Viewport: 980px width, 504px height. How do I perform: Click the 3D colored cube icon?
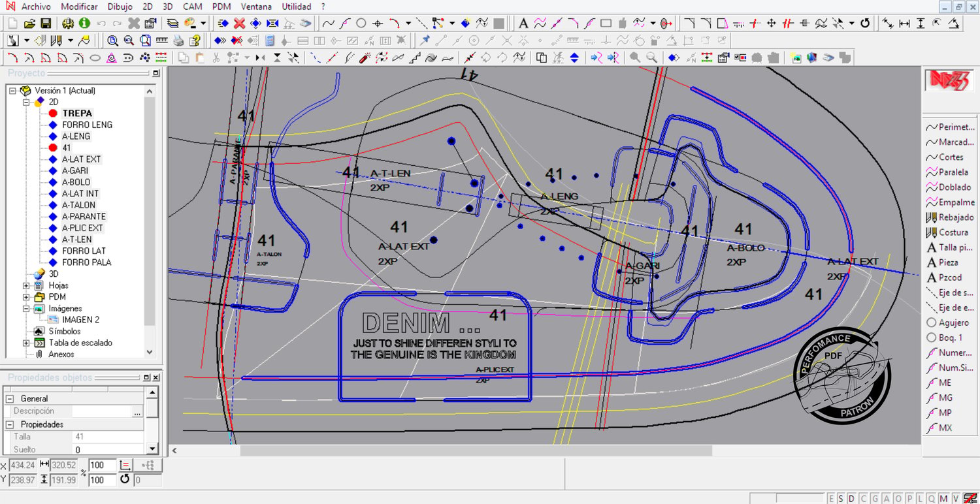point(812,57)
